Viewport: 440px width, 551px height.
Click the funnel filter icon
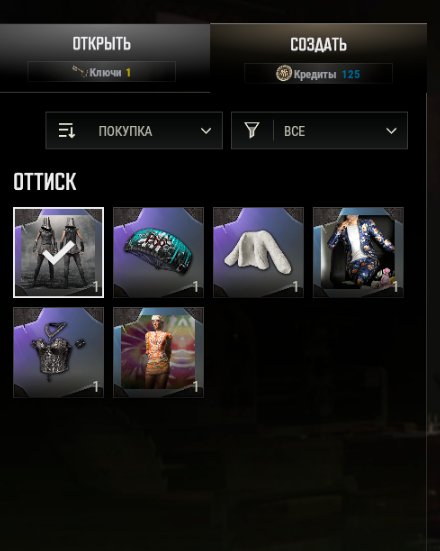click(x=252, y=130)
